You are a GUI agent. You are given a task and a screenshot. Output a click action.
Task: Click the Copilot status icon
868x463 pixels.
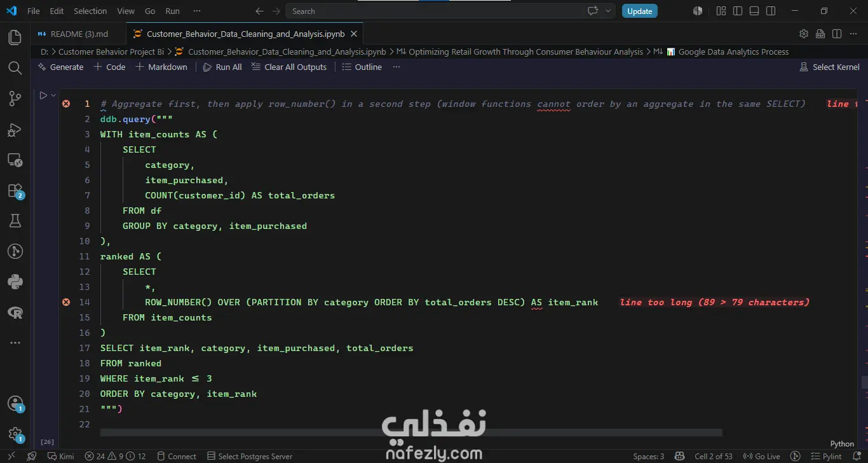(x=680, y=456)
